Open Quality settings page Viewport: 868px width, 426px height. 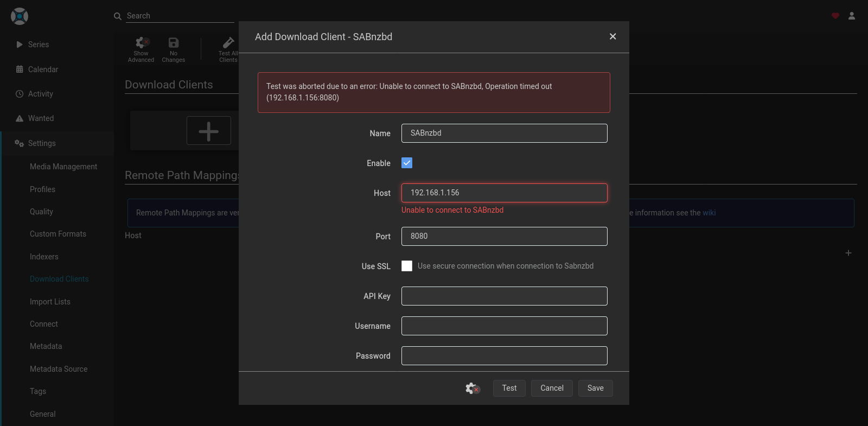(41, 212)
